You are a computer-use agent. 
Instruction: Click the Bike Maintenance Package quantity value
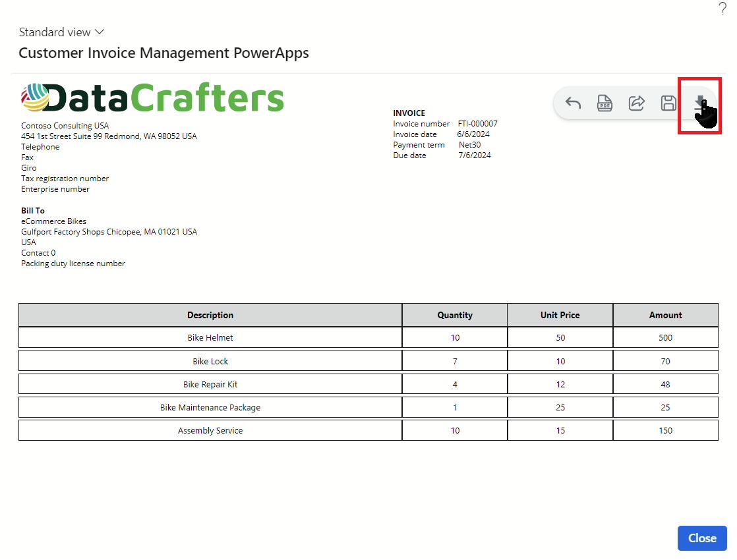click(x=455, y=408)
